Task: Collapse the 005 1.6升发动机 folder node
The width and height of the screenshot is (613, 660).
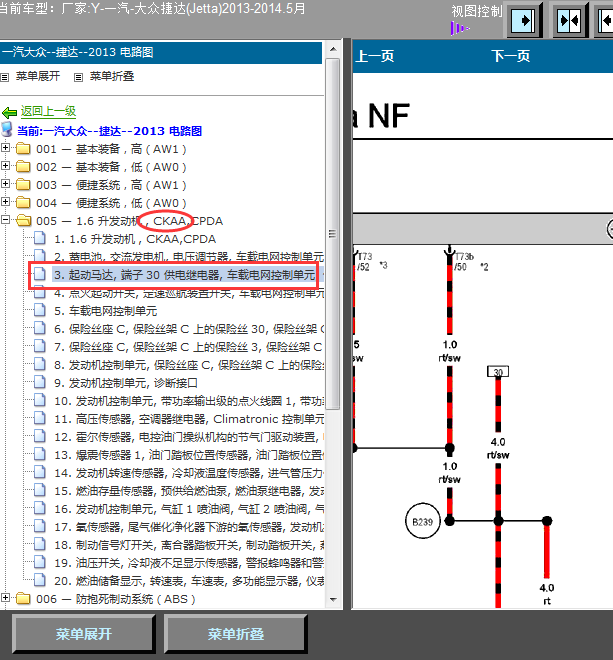Action: [x=5, y=220]
